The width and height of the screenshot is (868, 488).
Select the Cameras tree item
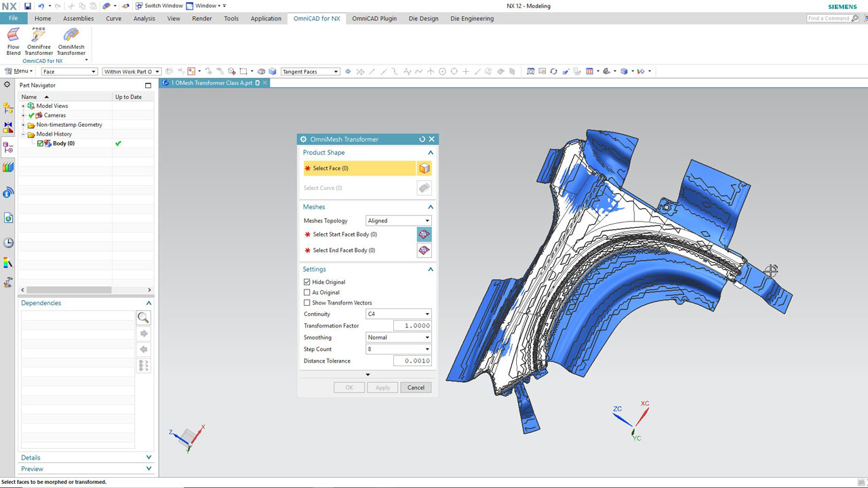pos(55,115)
